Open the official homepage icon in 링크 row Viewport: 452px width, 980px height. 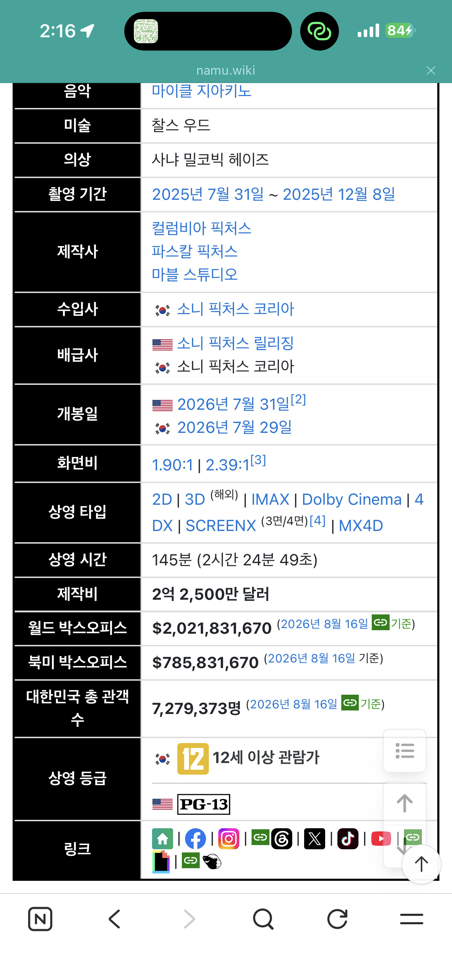pos(163,838)
